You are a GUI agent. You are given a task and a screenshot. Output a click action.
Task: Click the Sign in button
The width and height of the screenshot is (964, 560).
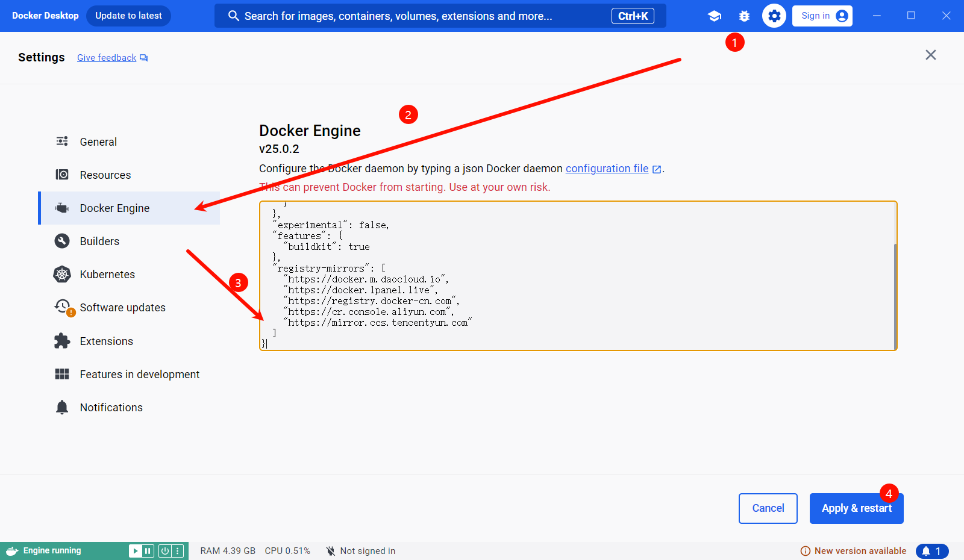pyautogui.click(x=822, y=16)
